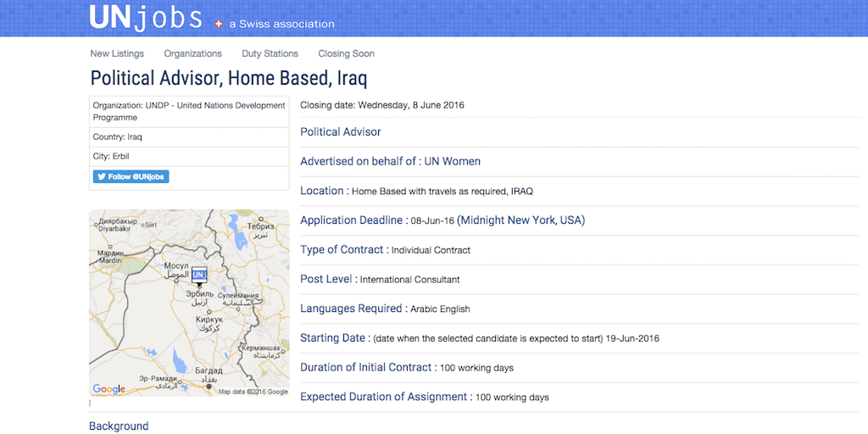Click the 'Map data ©2016 Google' text
The image size is (868, 434).
coord(253,392)
